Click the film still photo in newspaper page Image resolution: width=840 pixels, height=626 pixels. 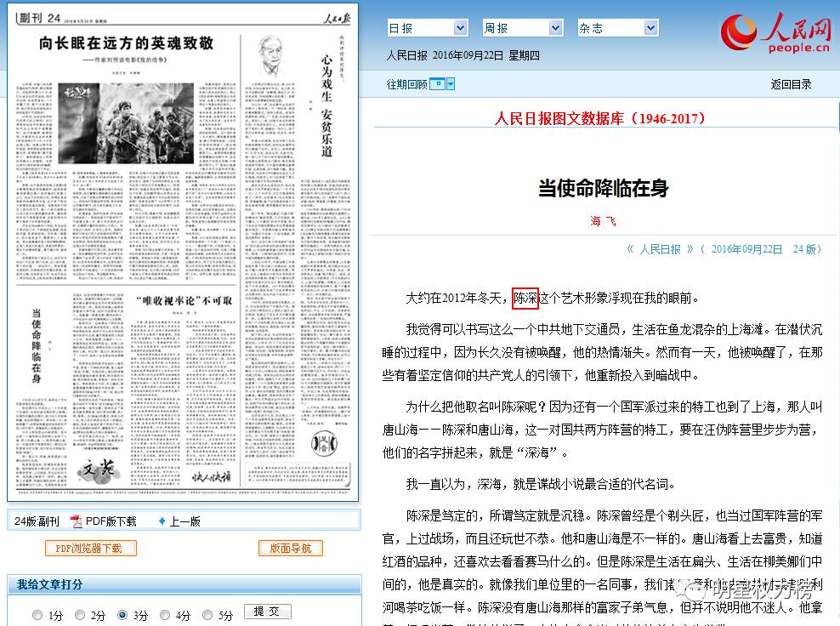click(126, 122)
